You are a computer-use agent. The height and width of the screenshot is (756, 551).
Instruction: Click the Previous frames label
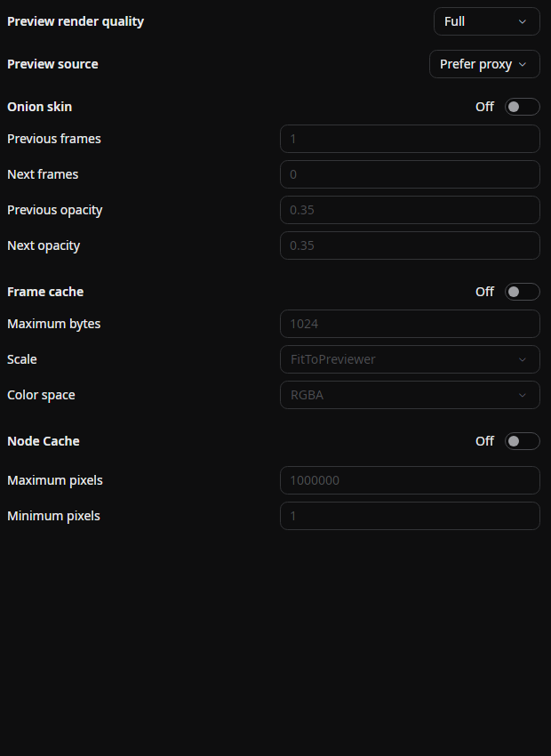(54, 139)
